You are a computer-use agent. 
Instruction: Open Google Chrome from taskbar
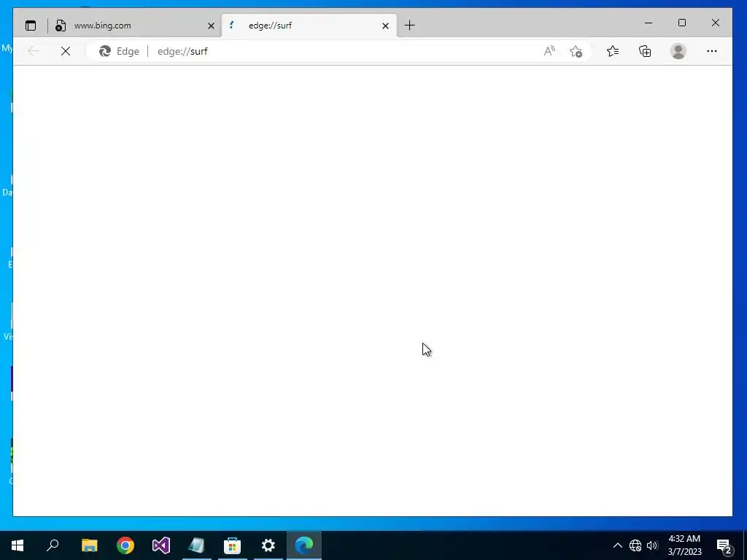[125, 545]
